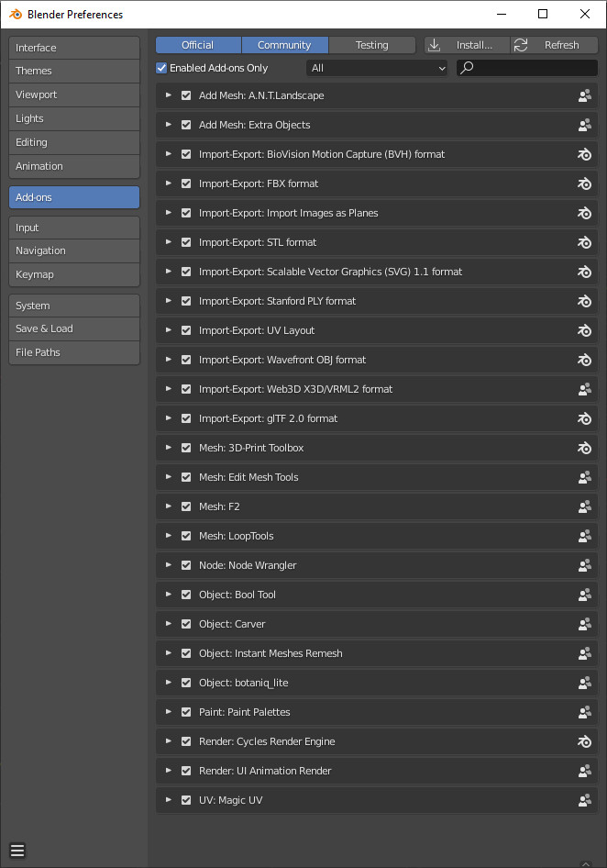The height and width of the screenshot is (868, 607).
Task: Click community icon on Bool Tool row
Action: coord(584,595)
